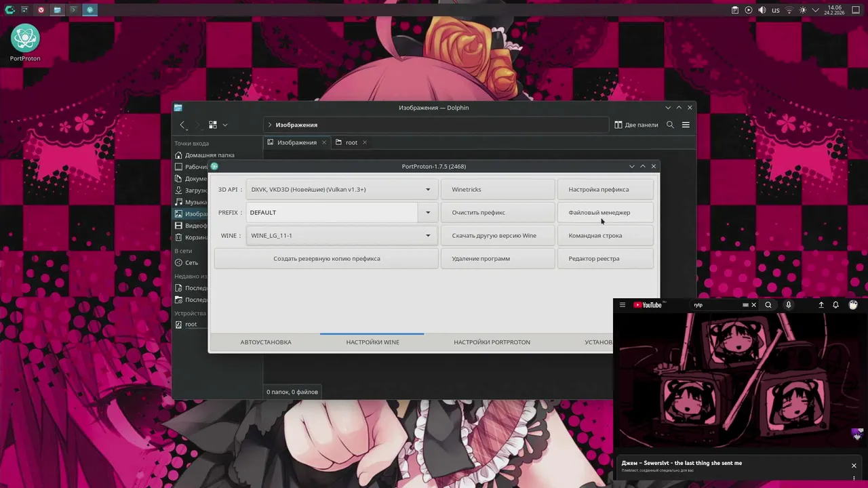Screen dimensions: 868x488
Task: Switch to the 'НАСТРОЙКИ PORTPROTON' tab
Action: pyautogui.click(x=492, y=342)
